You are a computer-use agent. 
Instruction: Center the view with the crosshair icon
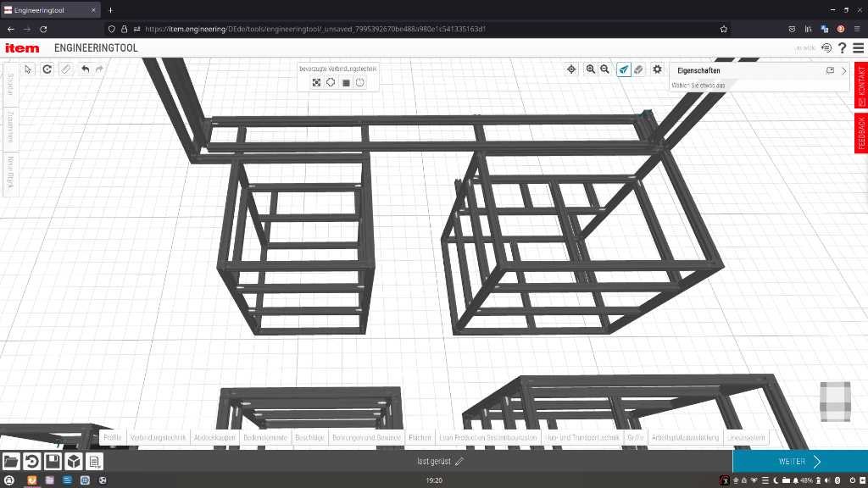[571, 69]
